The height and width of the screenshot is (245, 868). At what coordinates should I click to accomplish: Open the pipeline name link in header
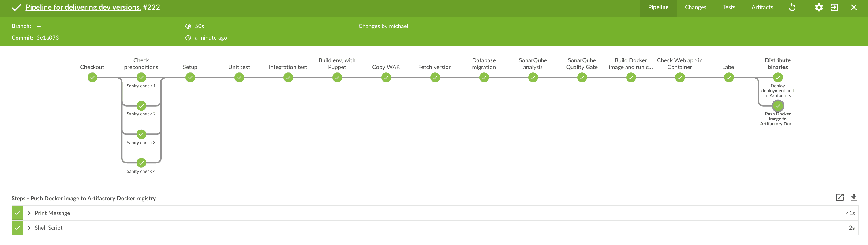coord(83,7)
